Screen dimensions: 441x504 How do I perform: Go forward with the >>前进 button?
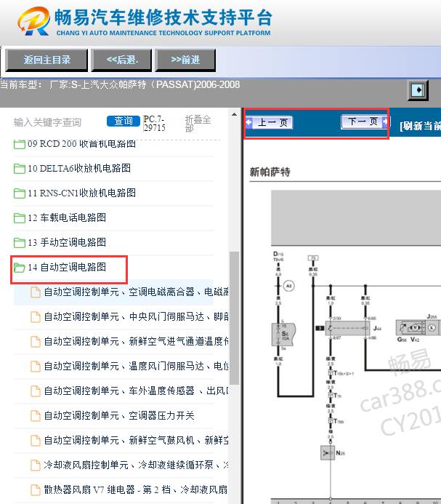pos(185,60)
